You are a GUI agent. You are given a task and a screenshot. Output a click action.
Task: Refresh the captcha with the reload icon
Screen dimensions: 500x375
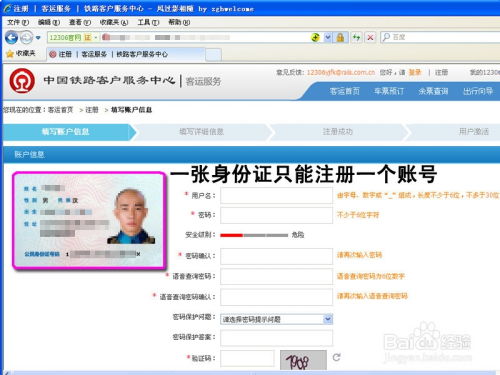tap(336, 357)
